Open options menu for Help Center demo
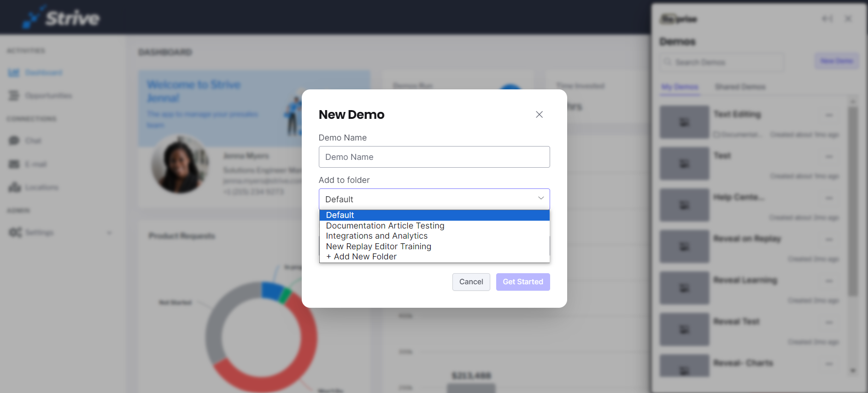The width and height of the screenshot is (868, 393). (x=829, y=198)
